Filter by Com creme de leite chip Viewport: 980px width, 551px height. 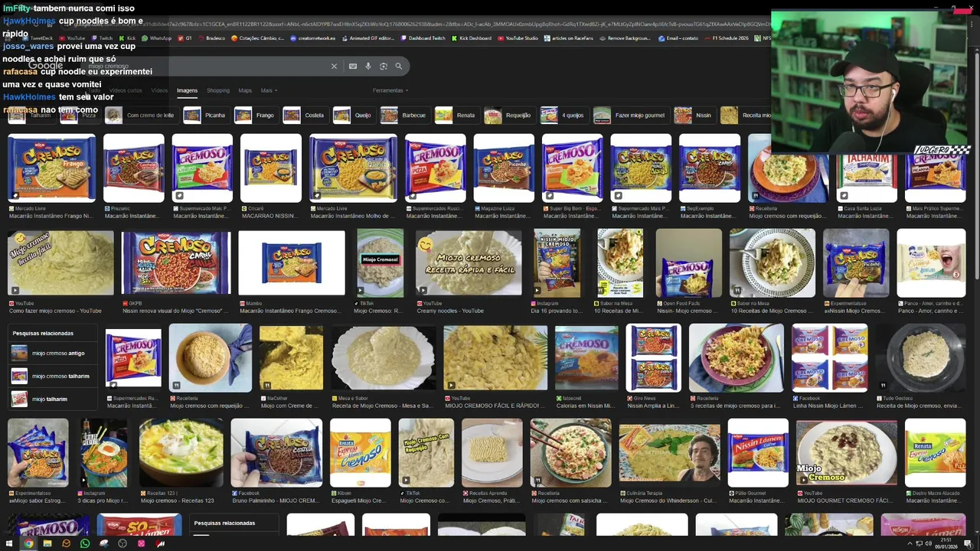[140, 116]
